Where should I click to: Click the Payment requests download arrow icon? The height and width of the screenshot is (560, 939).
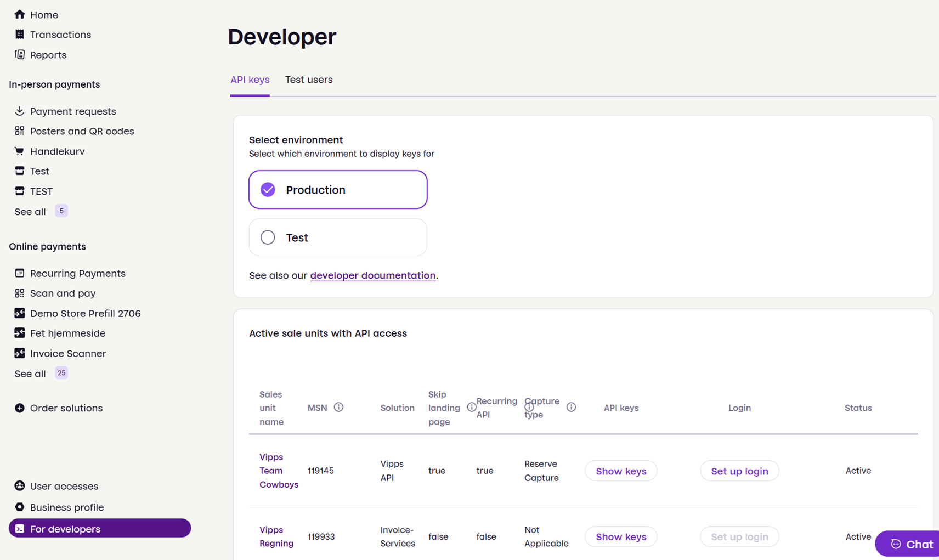(20, 111)
